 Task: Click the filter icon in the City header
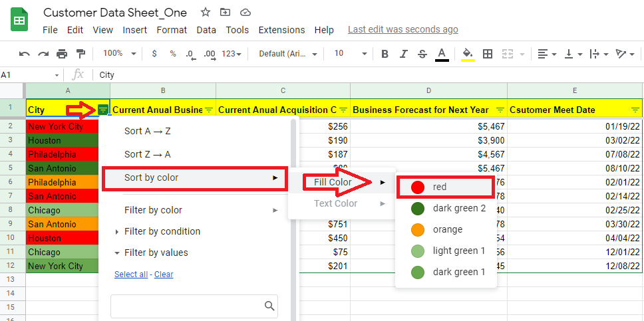(x=103, y=110)
